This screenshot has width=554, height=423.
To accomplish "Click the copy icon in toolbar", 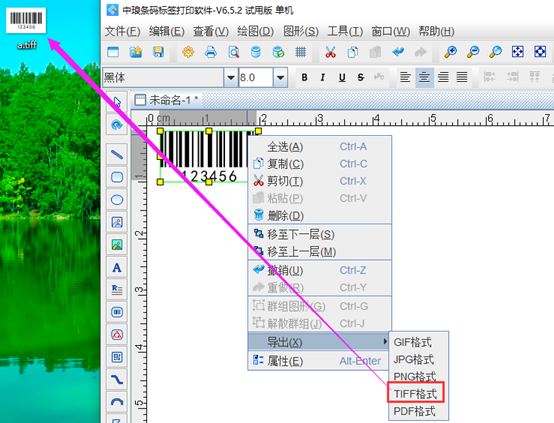I will [353, 52].
